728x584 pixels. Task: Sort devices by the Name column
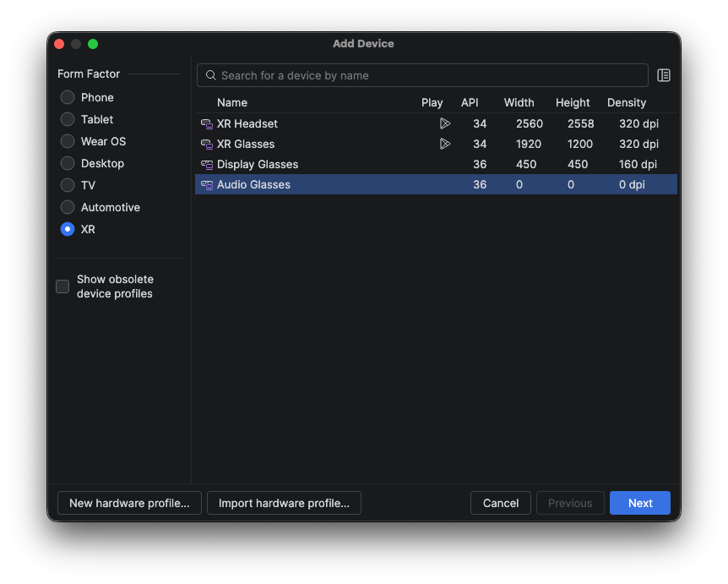point(232,102)
